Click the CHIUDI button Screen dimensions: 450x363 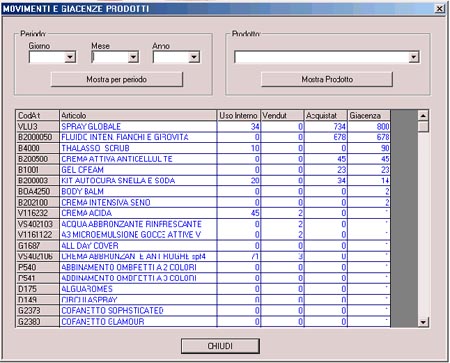[220, 346]
